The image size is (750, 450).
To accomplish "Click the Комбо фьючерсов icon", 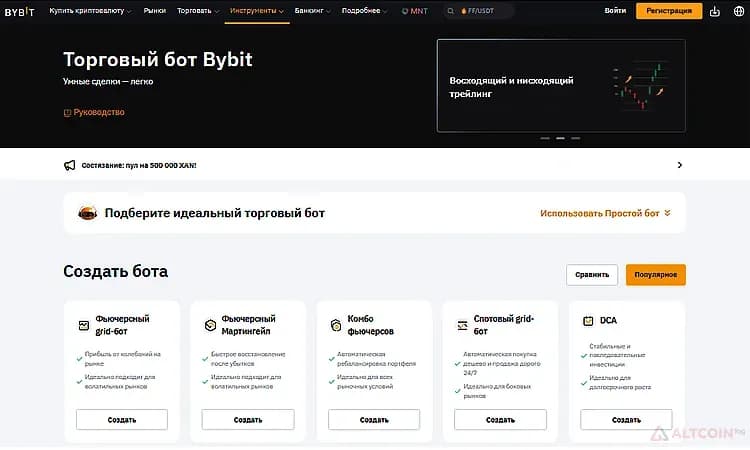I will pyautogui.click(x=336, y=325).
